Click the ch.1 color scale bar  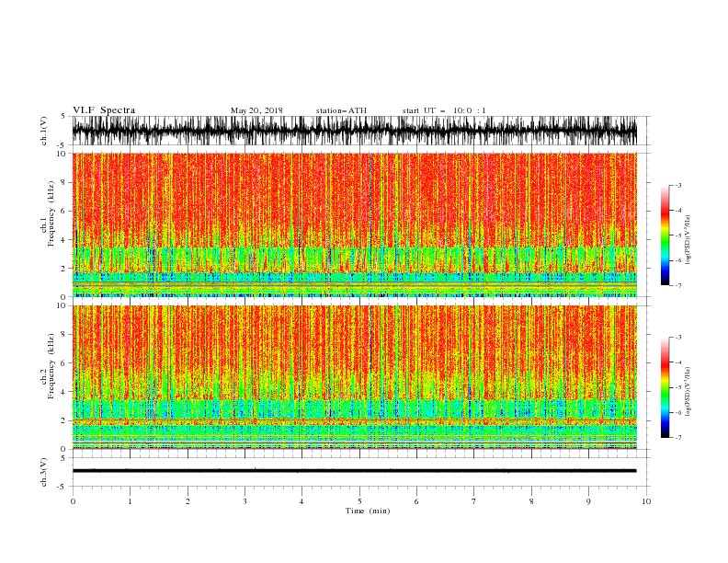(665, 236)
